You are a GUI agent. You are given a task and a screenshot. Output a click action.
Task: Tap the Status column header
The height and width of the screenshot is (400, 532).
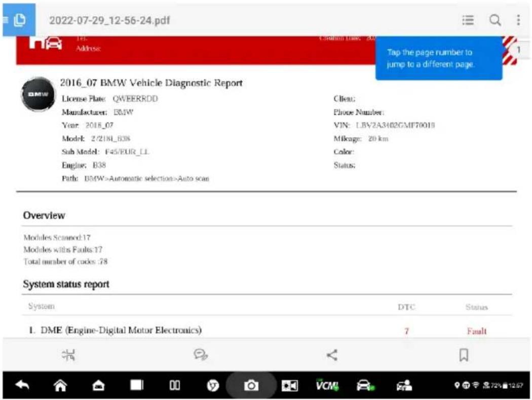coord(477,307)
